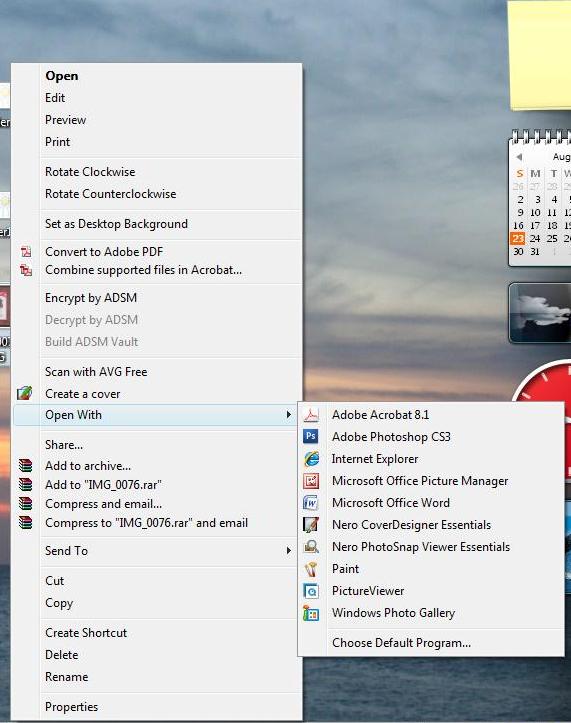
Task: Open with PictureViewer
Action: (x=368, y=591)
